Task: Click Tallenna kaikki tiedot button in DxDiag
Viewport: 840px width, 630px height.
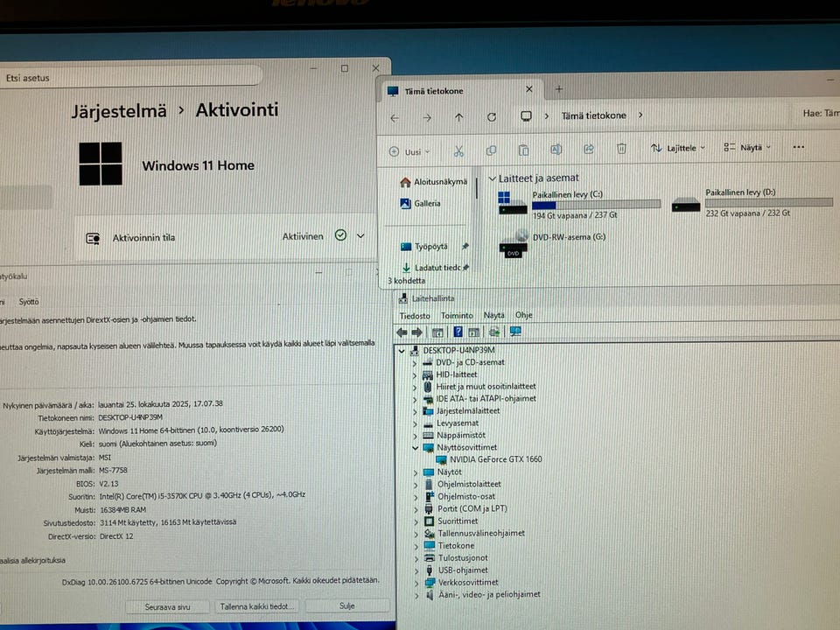Action: pos(257,606)
